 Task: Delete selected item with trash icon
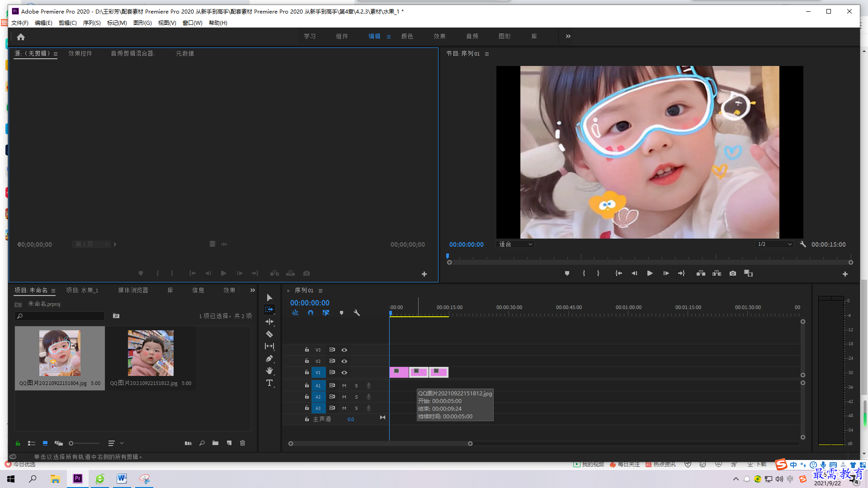click(242, 443)
